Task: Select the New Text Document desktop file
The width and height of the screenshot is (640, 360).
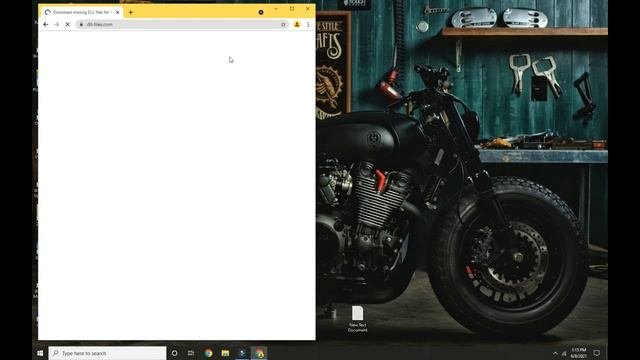Action: (x=358, y=319)
